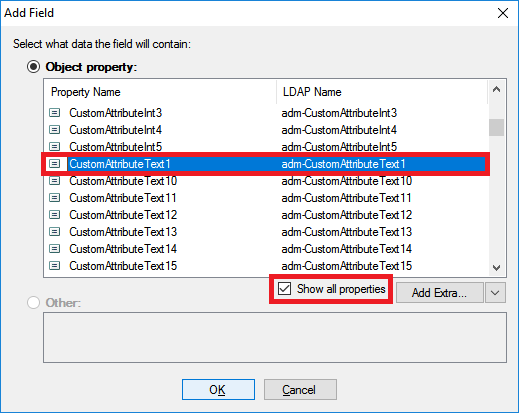The width and height of the screenshot is (519, 413).
Task: Uncheck Show all properties checkbox
Action: 285,289
